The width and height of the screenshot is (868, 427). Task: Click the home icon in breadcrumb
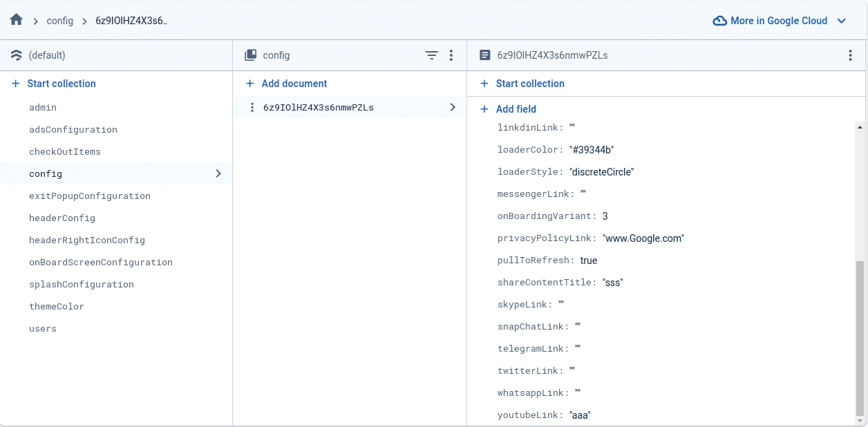pyautogui.click(x=17, y=20)
